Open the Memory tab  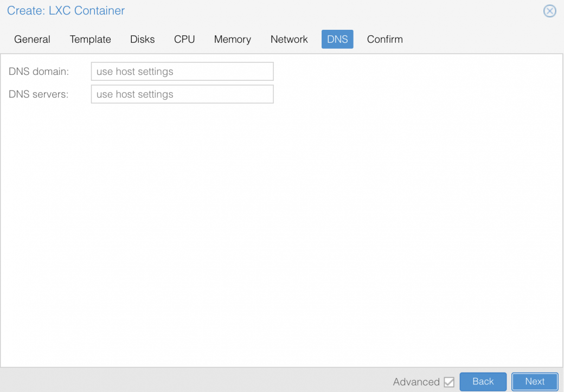pos(232,39)
